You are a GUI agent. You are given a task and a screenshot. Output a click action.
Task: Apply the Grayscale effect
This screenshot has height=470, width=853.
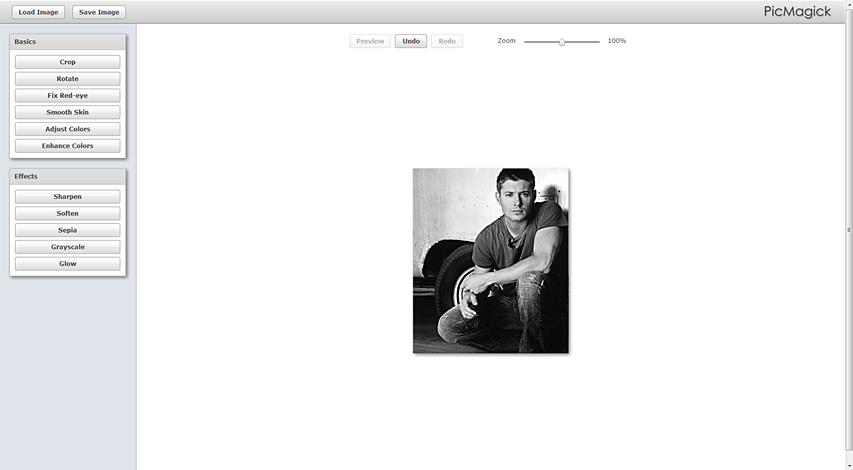pyautogui.click(x=67, y=247)
